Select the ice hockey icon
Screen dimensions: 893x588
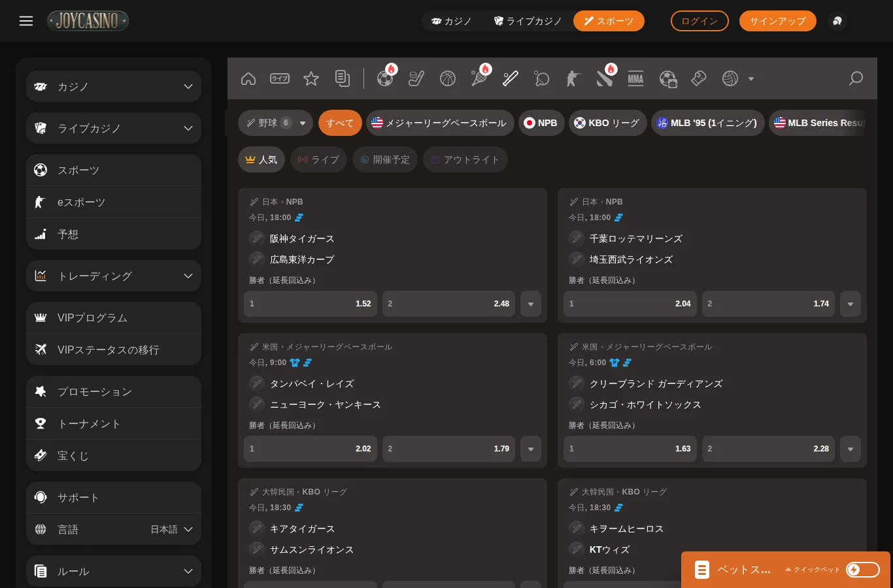(x=416, y=79)
